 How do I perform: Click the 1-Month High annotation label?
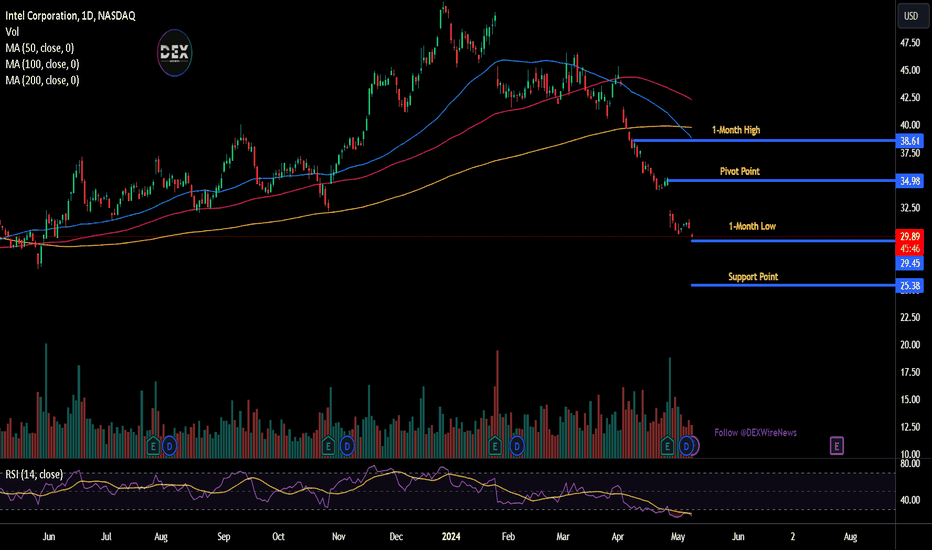736,130
